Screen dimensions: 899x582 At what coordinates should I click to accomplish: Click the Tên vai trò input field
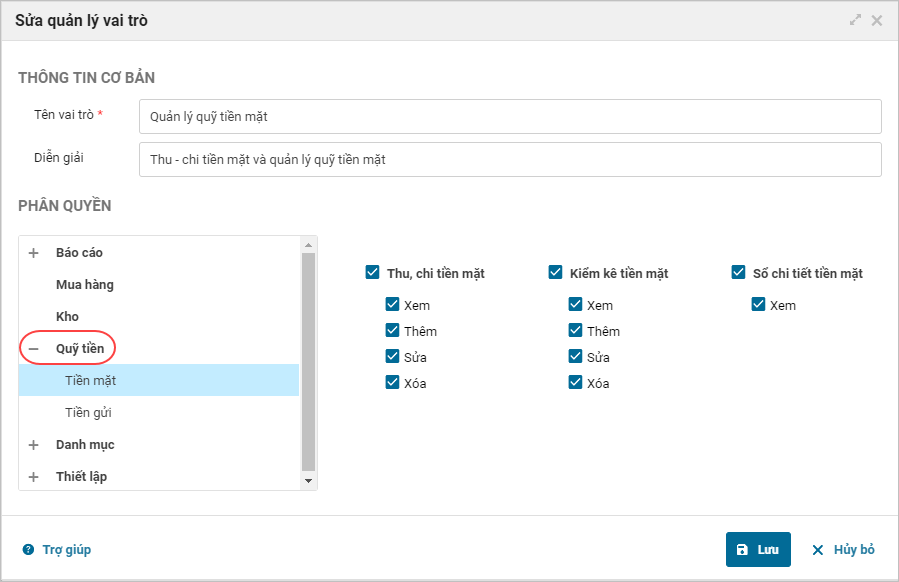(510, 116)
